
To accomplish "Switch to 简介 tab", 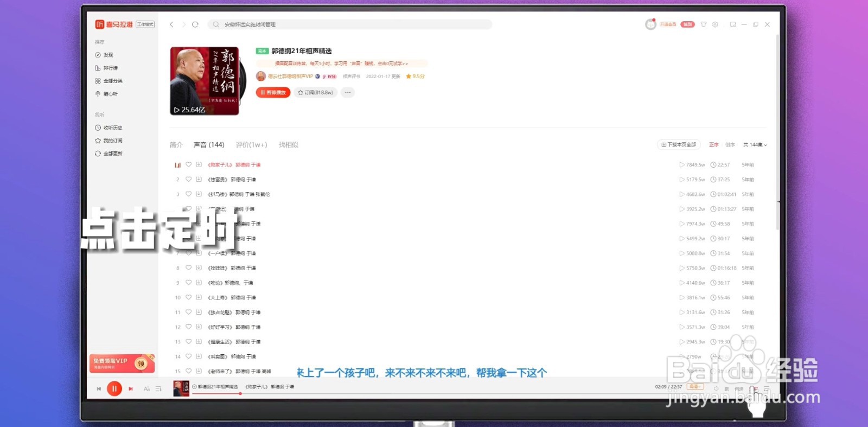I will pyautogui.click(x=176, y=145).
